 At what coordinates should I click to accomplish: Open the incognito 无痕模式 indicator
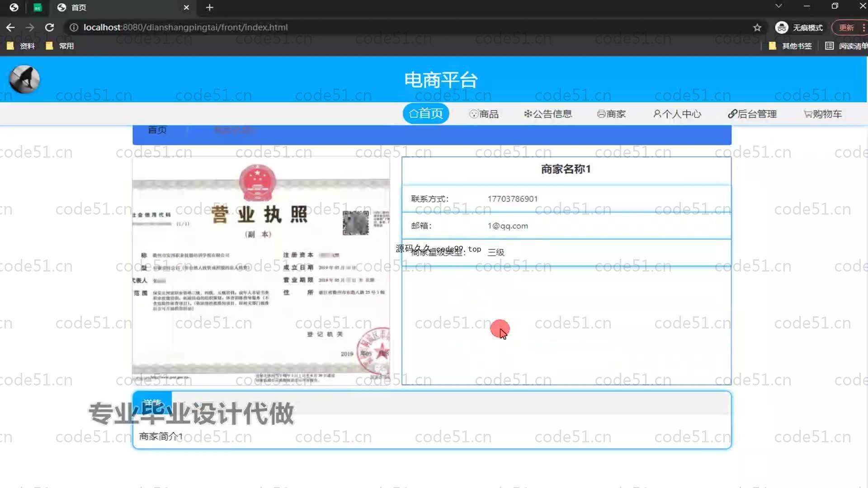tap(799, 28)
